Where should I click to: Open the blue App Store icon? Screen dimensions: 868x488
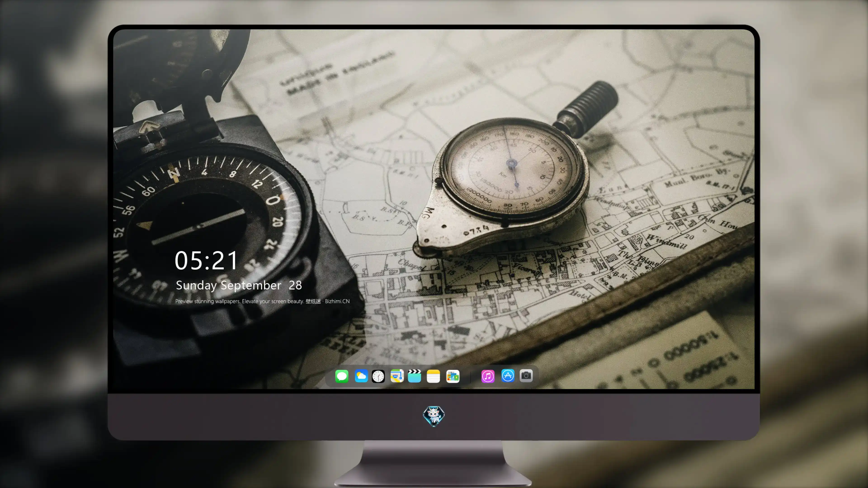tap(508, 375)
